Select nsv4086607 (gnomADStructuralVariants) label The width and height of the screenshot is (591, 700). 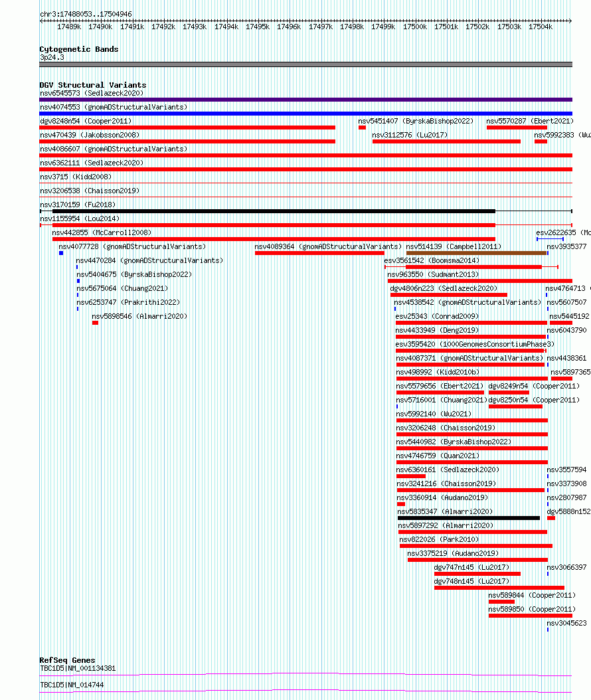(x=114, y=149)
